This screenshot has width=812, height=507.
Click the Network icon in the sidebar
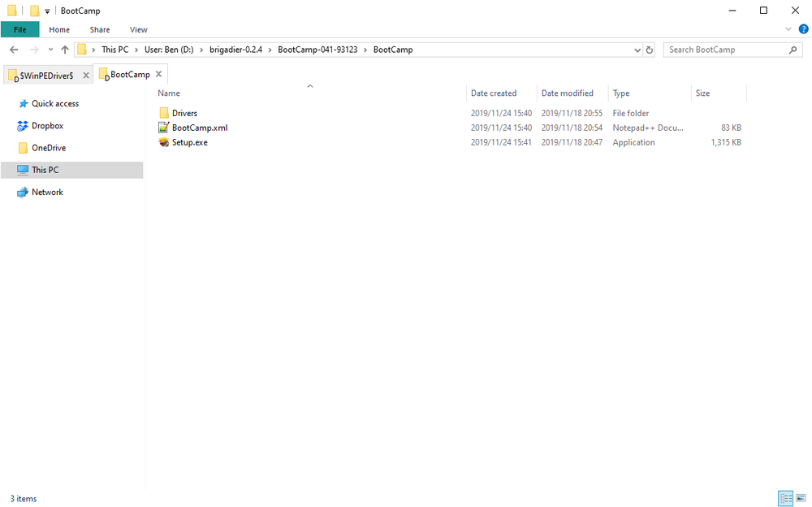(x=23, y=193)
